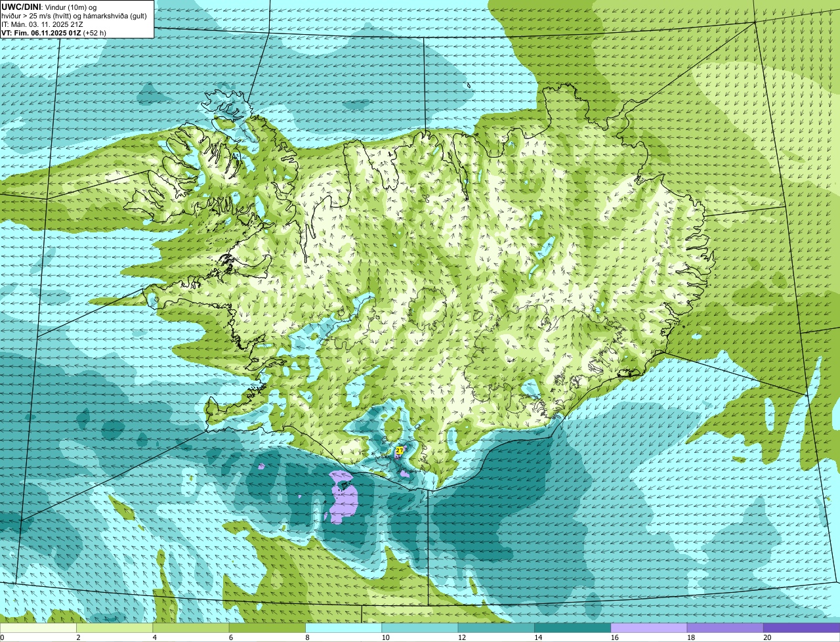Click the legend label '10'
This screenshot has width=840, height=642.
(385, 637)
